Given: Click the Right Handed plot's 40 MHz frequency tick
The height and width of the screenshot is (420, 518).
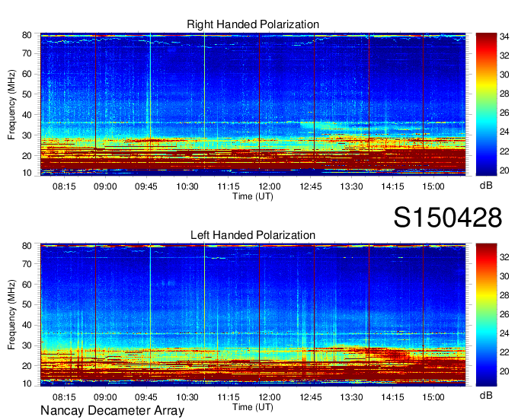Looking at the screenshot, I should (x=27, y=115).
